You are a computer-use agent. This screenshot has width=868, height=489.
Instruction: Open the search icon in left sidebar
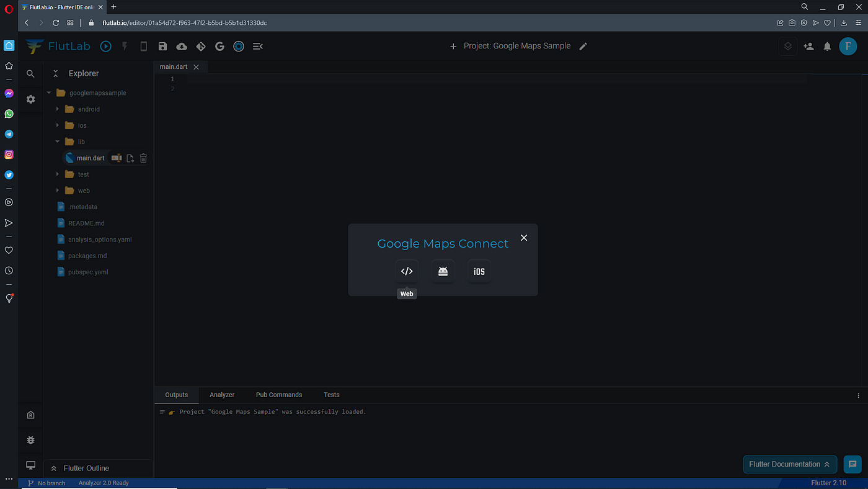click(x=30, y=74)
